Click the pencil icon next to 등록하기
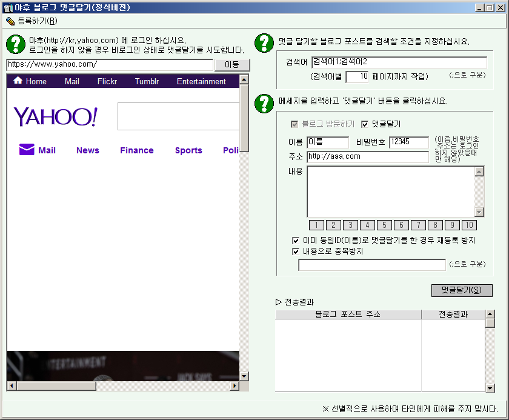 point(10,21)
